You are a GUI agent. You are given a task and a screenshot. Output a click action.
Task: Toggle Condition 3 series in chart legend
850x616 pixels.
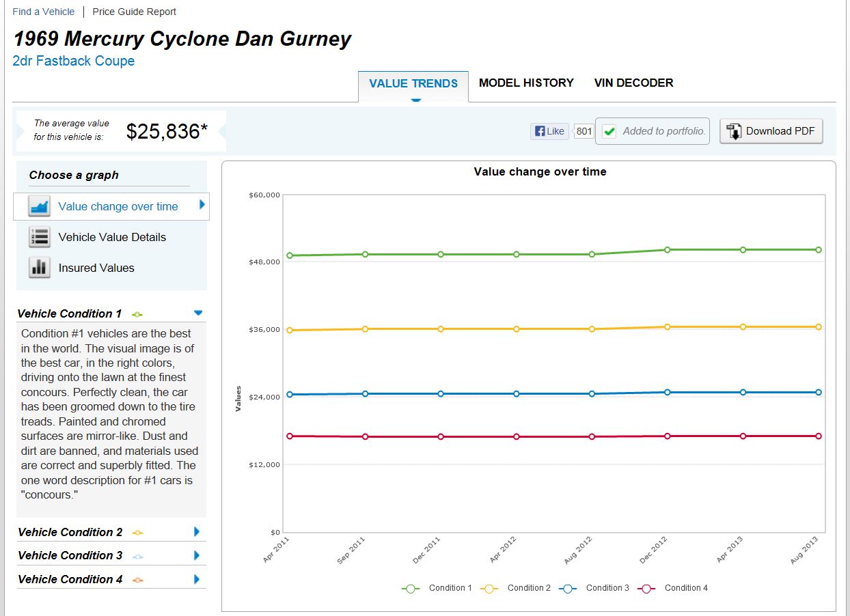pyautogui.click(x=594, y=588)
